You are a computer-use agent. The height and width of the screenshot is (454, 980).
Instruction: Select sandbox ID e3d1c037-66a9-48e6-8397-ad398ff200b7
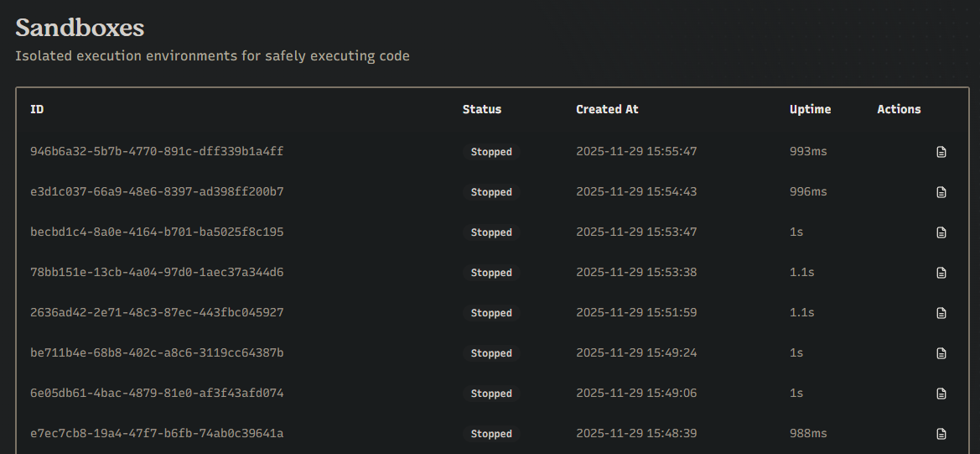point(157,191)
